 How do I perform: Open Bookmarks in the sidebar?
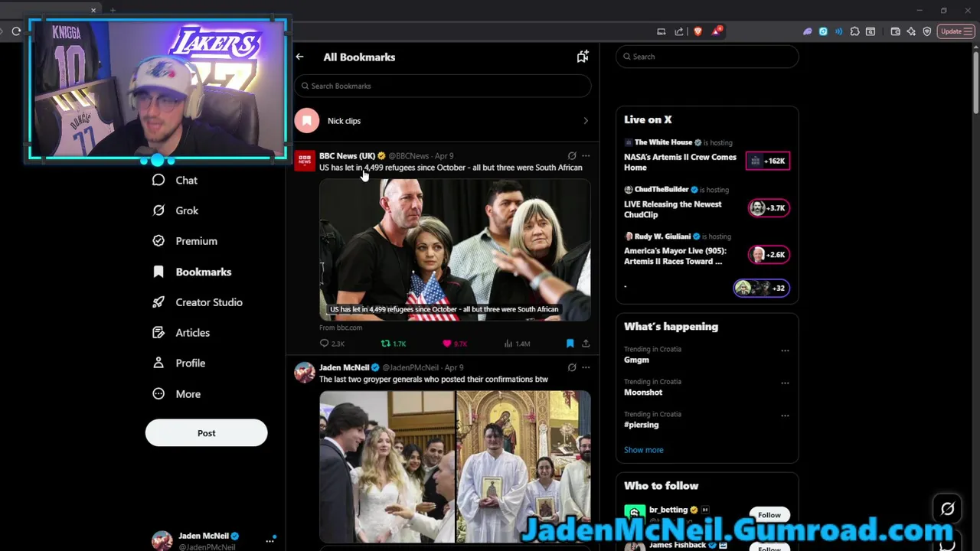click(x=191, y=272)
